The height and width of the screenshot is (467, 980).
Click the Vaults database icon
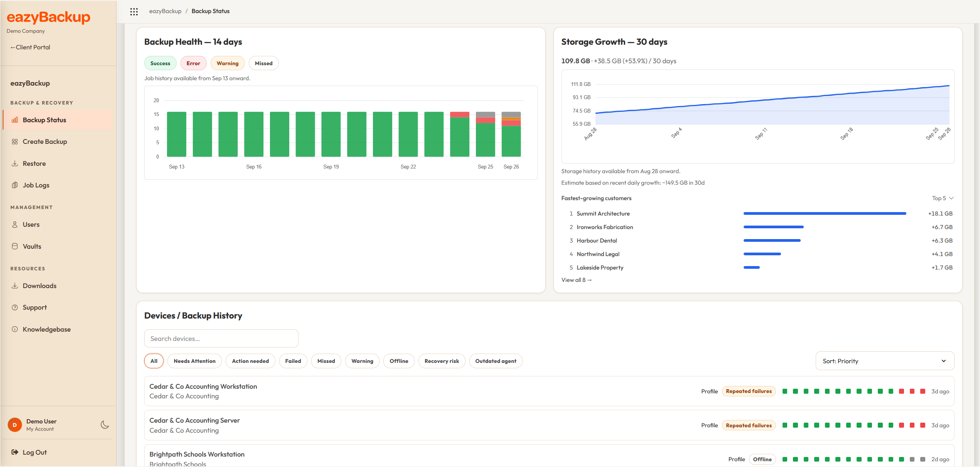(x=15, y=246)
